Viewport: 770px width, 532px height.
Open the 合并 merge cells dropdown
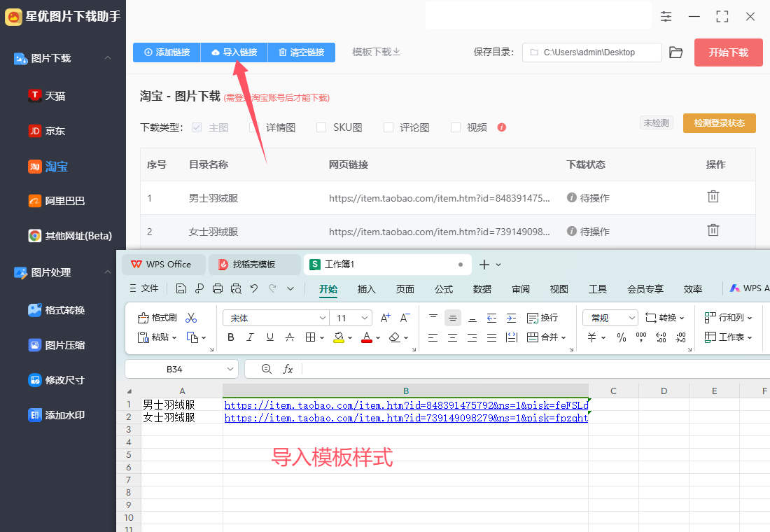(563, 337)
